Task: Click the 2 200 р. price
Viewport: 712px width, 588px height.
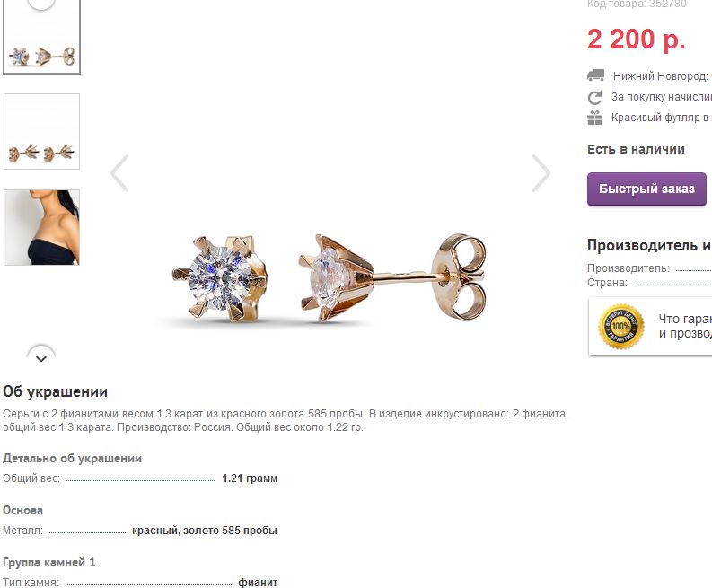Action: pos(637,39)
